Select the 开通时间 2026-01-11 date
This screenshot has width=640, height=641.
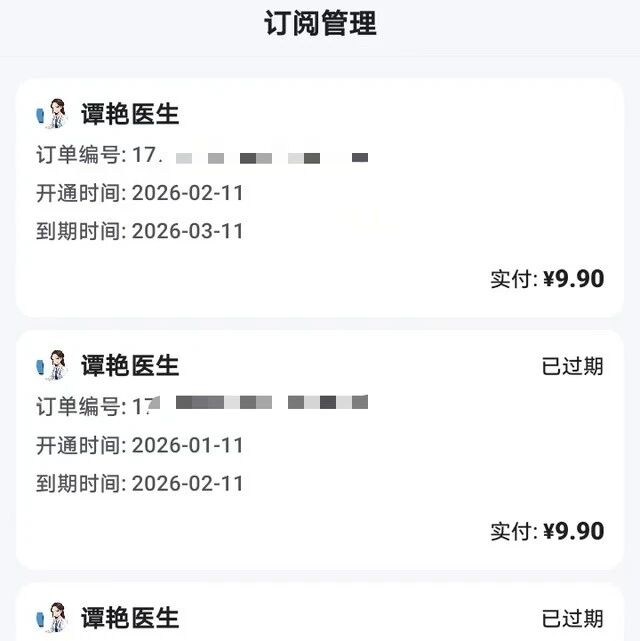[x=188, y=445]
